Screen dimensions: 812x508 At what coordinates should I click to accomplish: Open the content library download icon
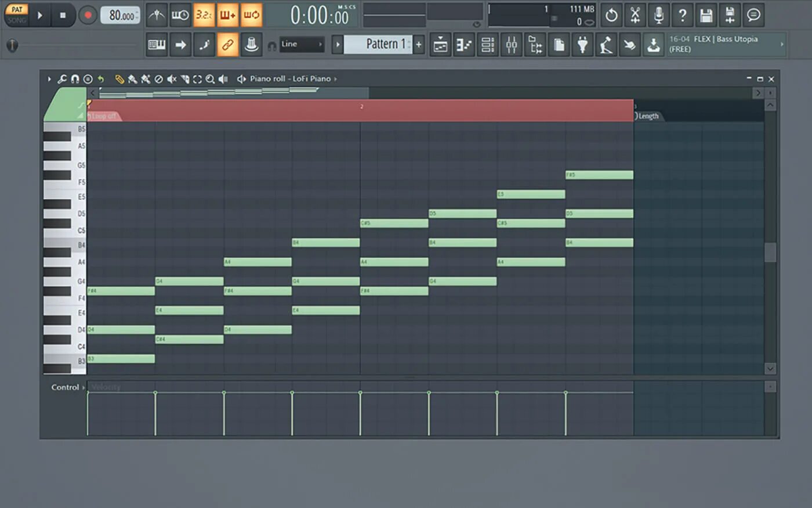(x=654, y=45)
